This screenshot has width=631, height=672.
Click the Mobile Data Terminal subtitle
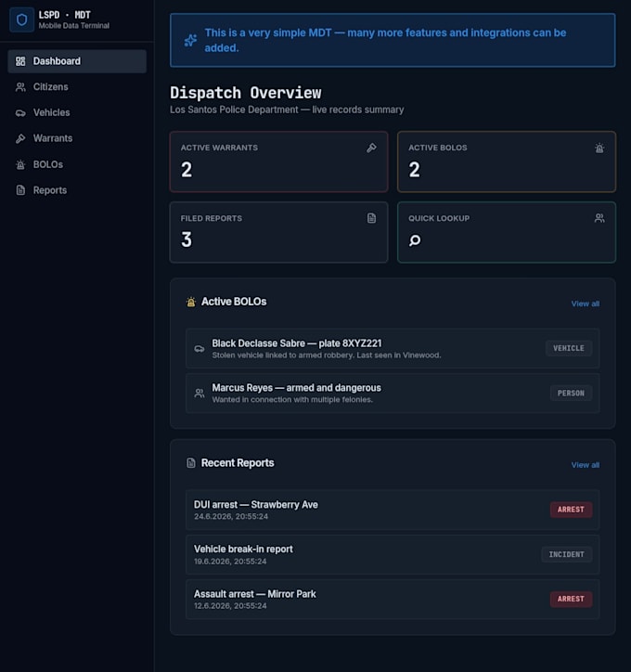tap(74, 26)
